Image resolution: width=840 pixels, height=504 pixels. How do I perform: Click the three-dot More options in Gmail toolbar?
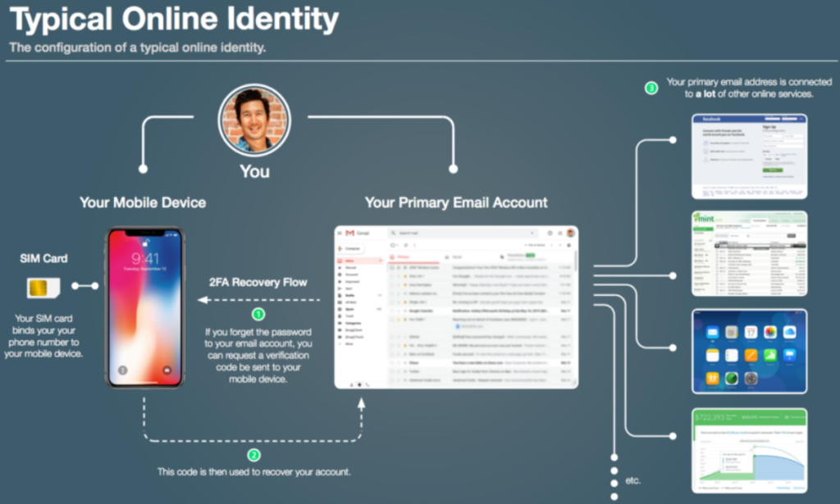click(x=414, y=245)
